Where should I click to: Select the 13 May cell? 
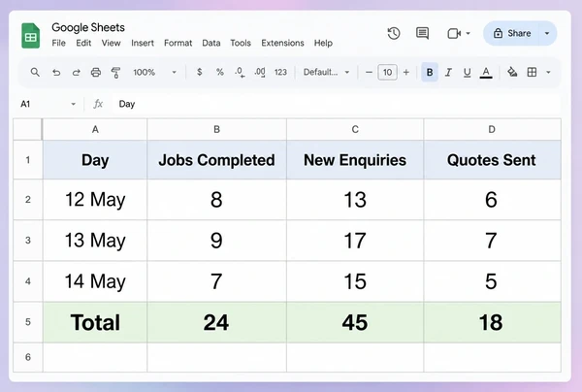[95, 241]
